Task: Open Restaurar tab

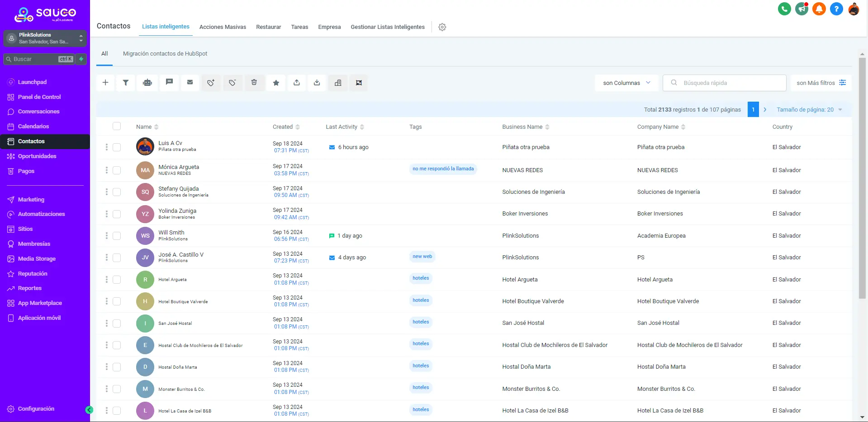Action: (x=268, y=27)
